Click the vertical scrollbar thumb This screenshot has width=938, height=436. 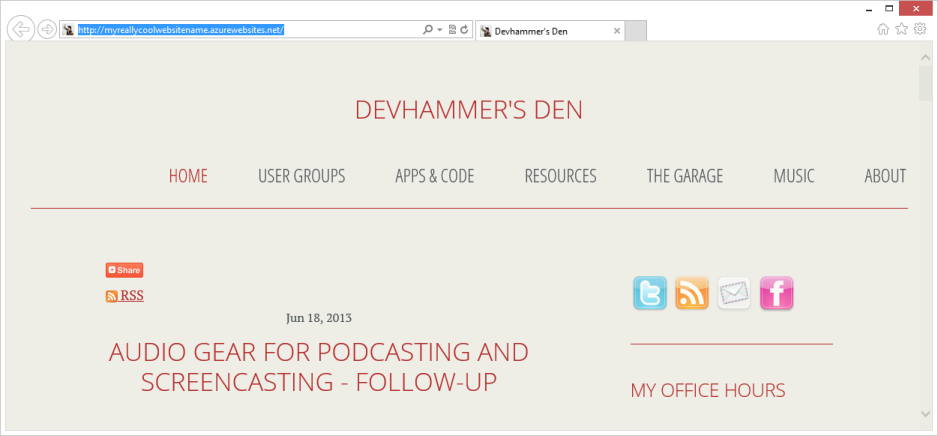925,84
